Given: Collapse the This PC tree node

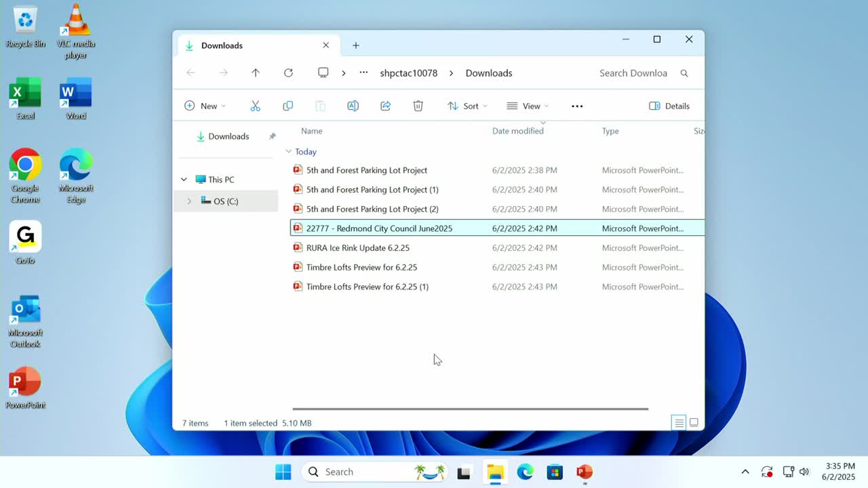Looking at the screenshot, I should point(184,180).
